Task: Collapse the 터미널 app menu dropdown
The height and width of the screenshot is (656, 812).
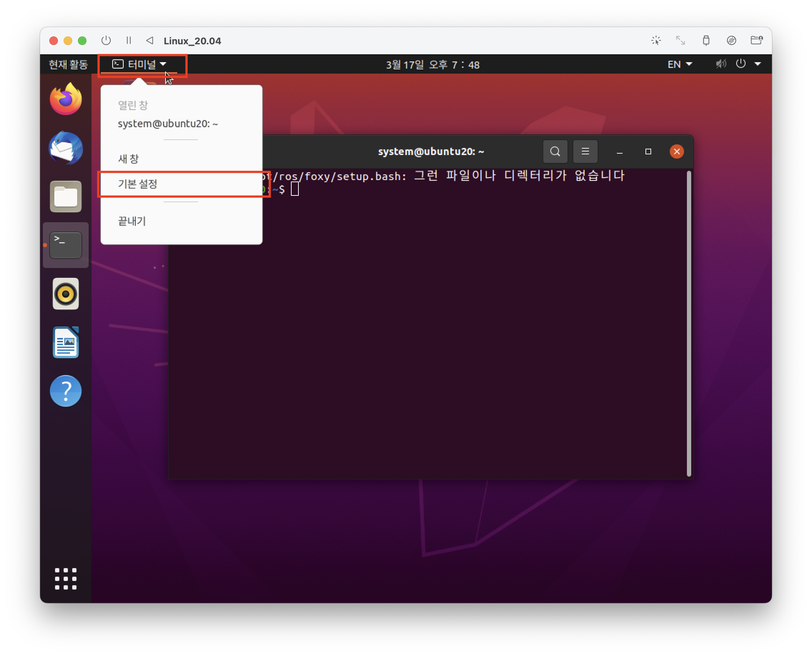Action: point(140,65)
